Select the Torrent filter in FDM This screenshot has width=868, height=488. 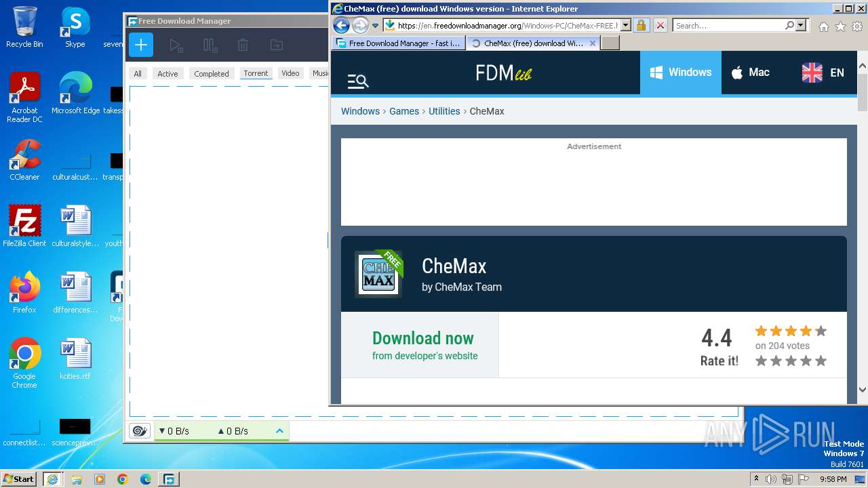click(256, 73)
